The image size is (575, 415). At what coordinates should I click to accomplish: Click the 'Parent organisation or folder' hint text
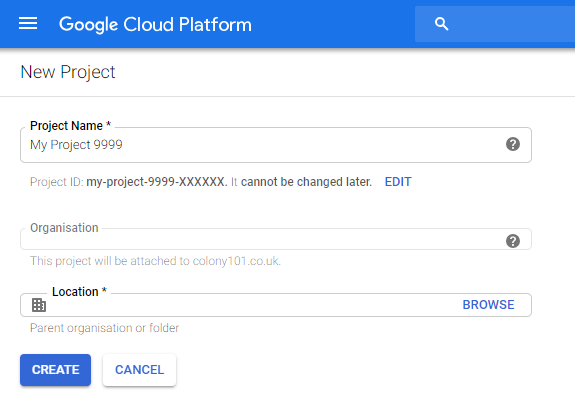point(105,328)
